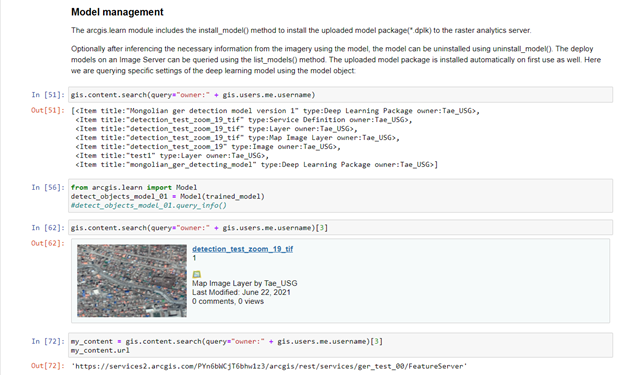Select code cell In [51]
The height and width of the screenshot is (375, 624).
point(340,95)
